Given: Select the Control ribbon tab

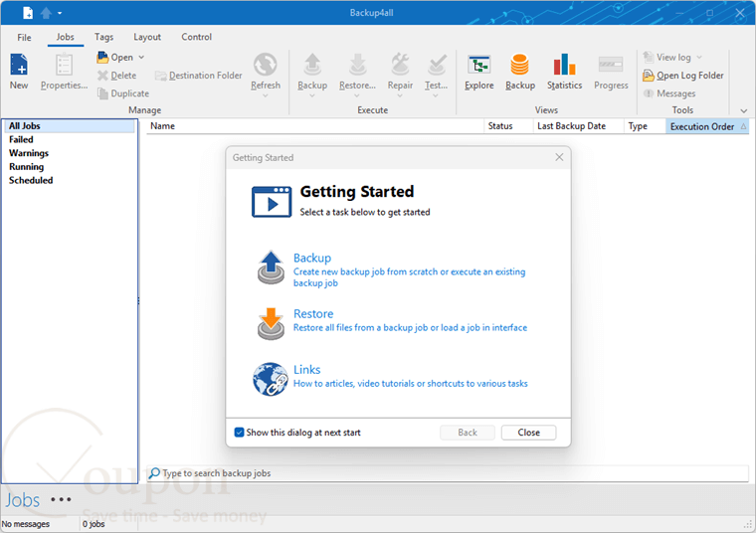Looking at the screenshot, I should [196, 37].
